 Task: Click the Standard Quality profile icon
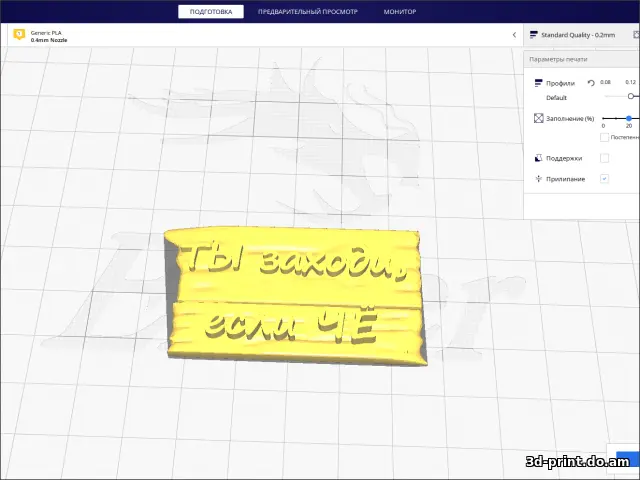[x=533, y=35]
